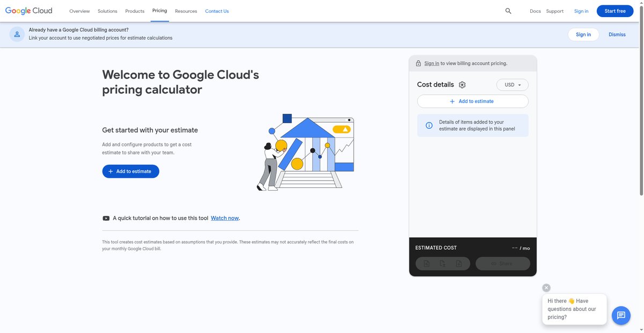Open the blue chat bubble button
The height and width of the screenshot is (333, 644).
[x=621, y=315]
